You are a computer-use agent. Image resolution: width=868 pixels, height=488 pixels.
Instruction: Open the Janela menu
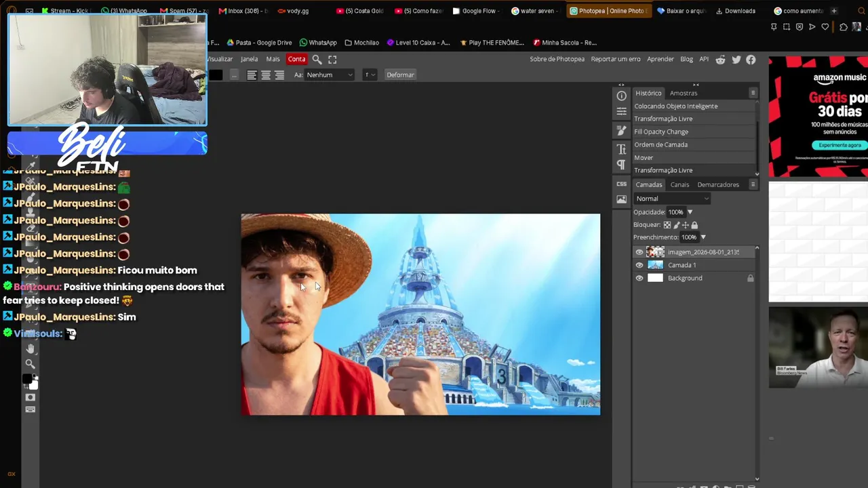[249, 60]
